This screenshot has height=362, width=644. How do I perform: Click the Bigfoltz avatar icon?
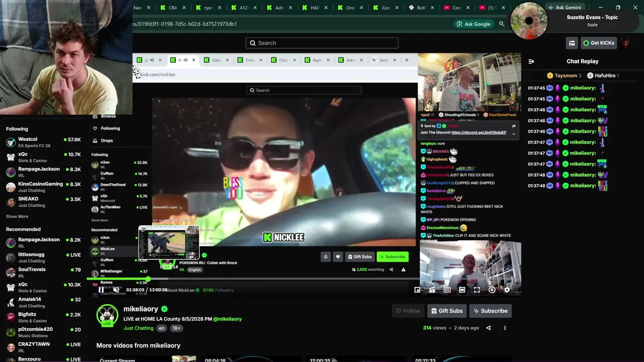click(x=11, y=317)
